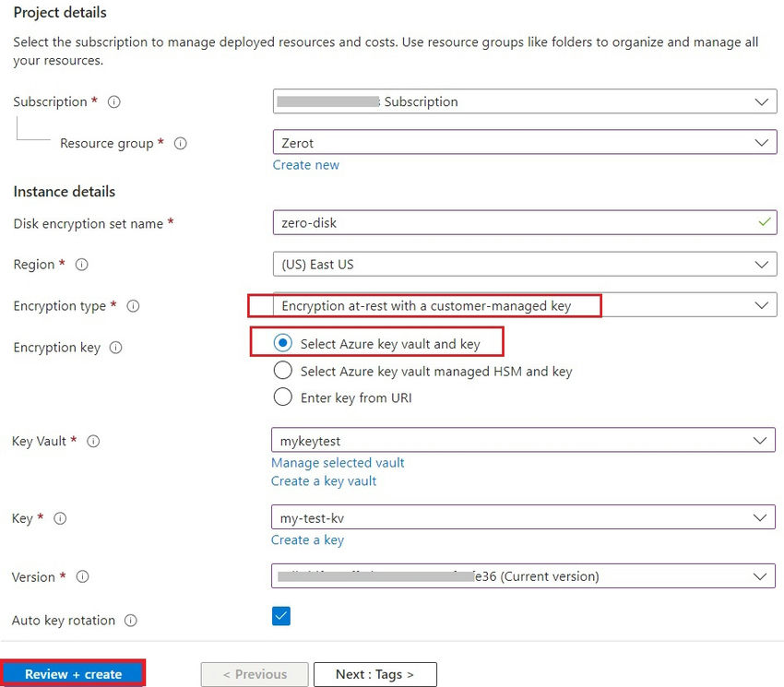Open the Region info tooltip
784x687 pixels.
[82, 265]
